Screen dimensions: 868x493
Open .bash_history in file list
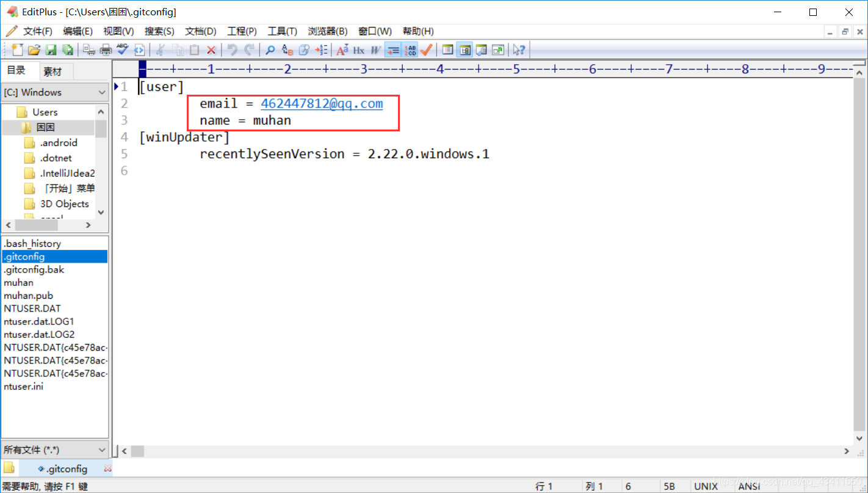pos(32,244)
